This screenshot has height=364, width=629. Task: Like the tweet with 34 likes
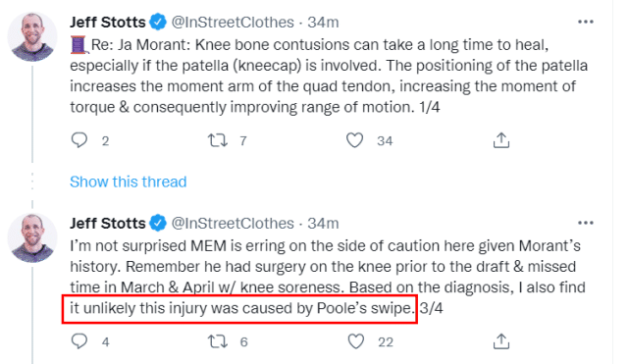coord(354,140)
